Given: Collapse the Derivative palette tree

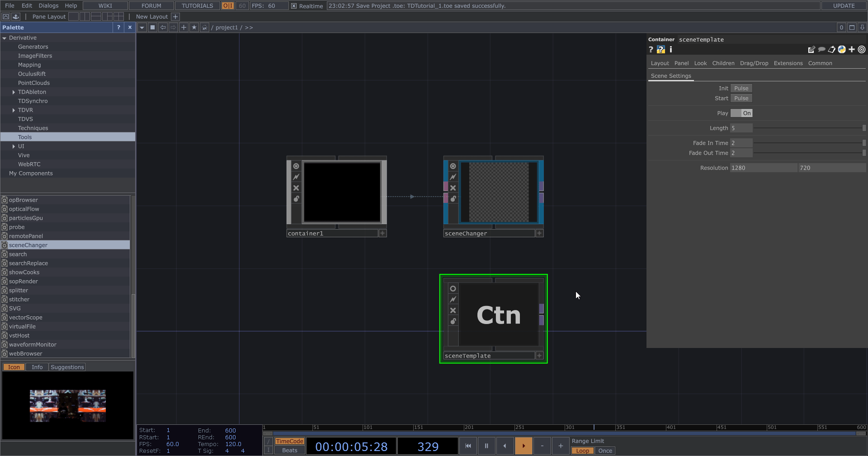Looking at the screenshot, I should click(5, 38).
